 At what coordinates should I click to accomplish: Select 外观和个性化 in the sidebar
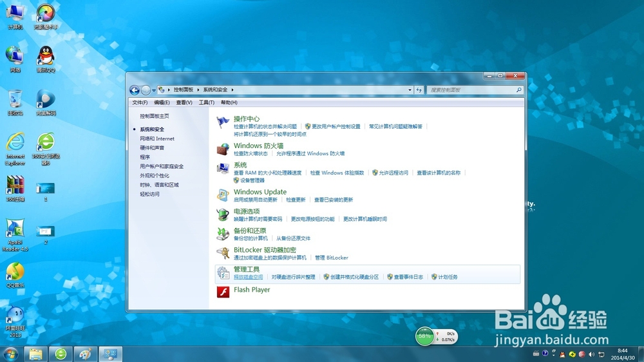(155, 175)
